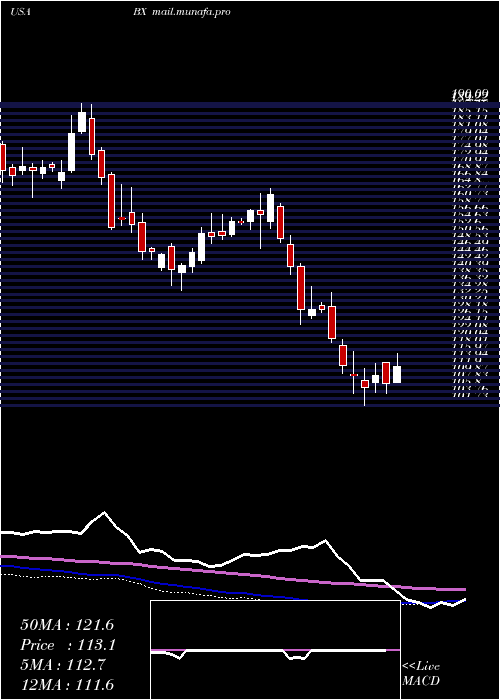Click the BX mail.munafa.pro chart title

(x=181, y=12)
